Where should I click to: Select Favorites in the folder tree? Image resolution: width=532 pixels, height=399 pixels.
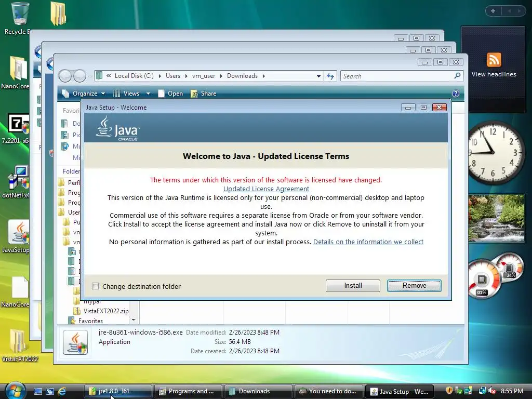click(x=90, y=321)
